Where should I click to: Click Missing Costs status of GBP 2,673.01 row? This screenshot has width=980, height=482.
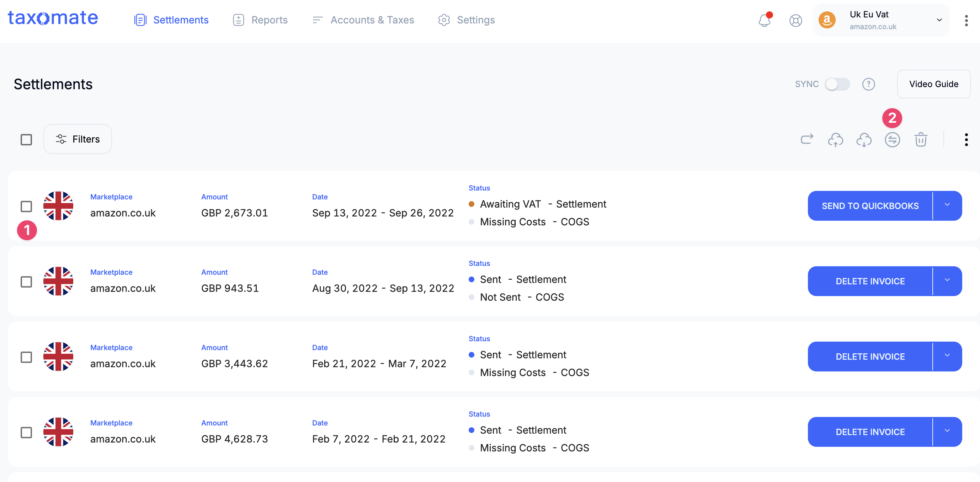tap(529, 221)
